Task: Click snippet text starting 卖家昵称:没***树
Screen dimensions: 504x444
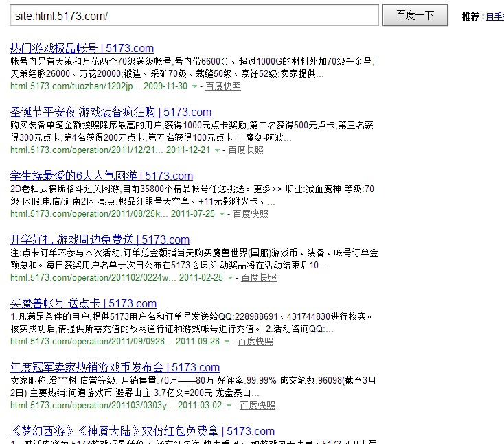Action: tap(193, 386)
